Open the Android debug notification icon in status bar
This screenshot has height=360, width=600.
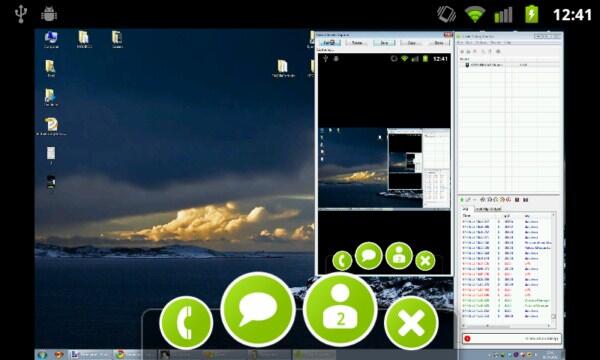tap(49, 14)
